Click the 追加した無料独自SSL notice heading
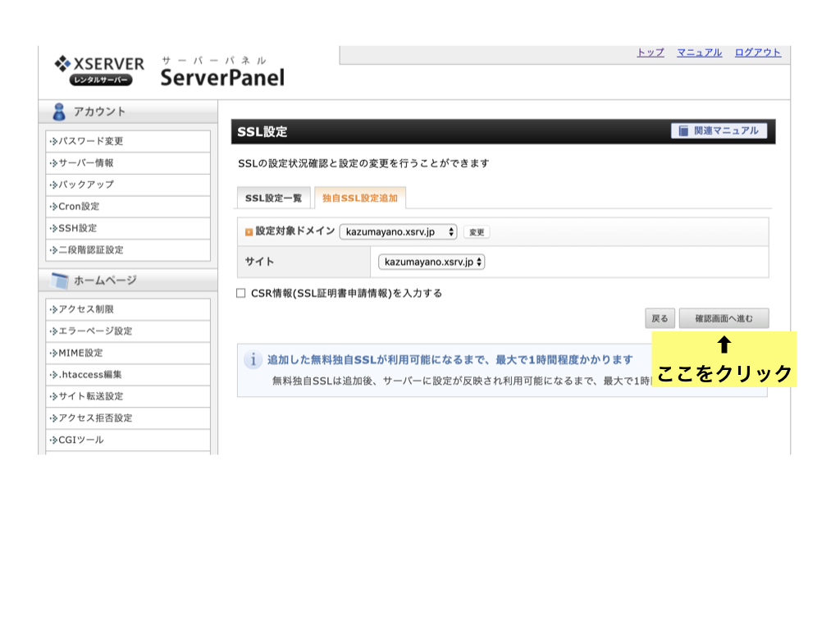Viewport: 840px width, 630px height. tap(450, 359)
